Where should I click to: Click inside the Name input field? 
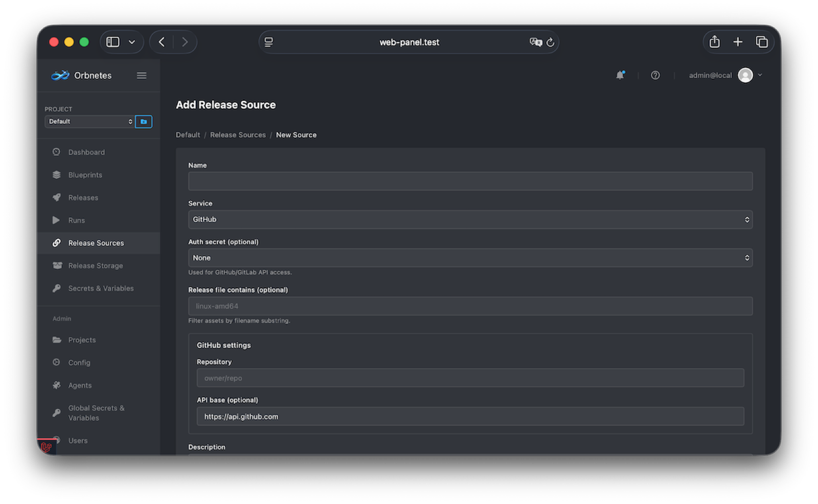click(470, 181)
